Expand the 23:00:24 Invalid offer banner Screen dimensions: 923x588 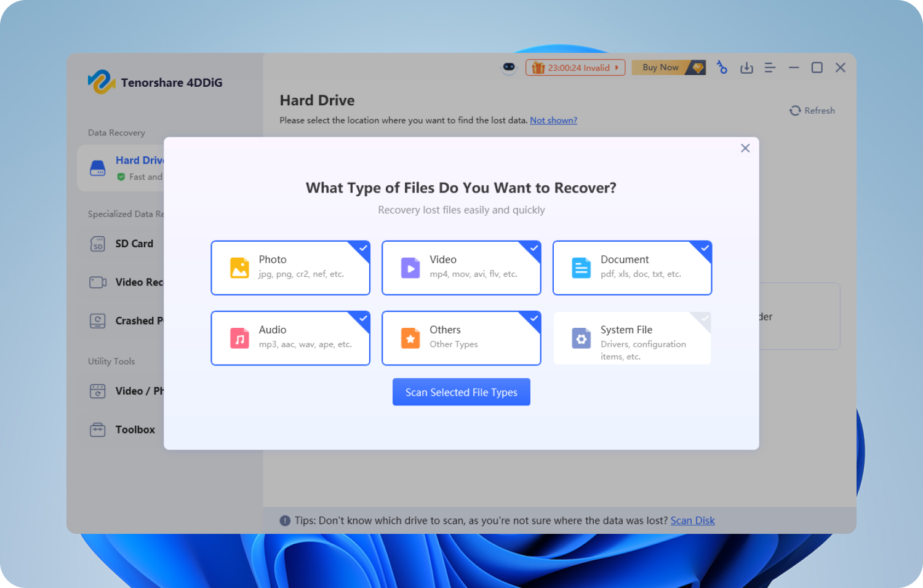[575, 68]
